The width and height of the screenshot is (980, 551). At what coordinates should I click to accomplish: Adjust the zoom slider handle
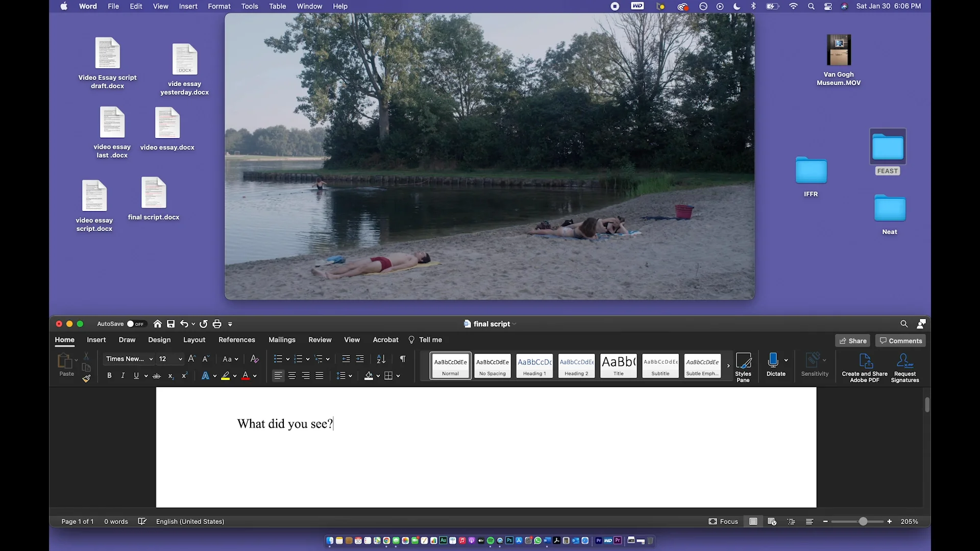[863, 521]
